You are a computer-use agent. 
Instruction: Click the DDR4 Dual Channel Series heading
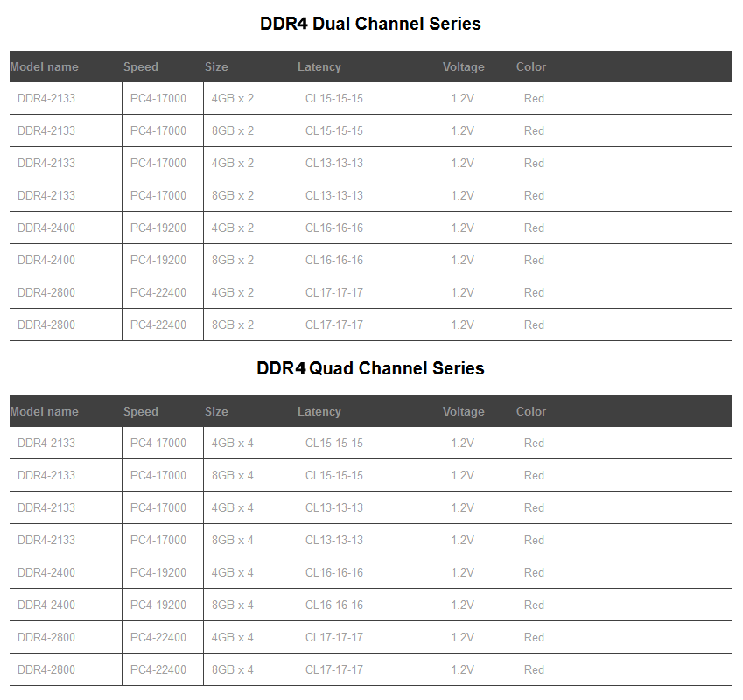click(x=370, y=24)
